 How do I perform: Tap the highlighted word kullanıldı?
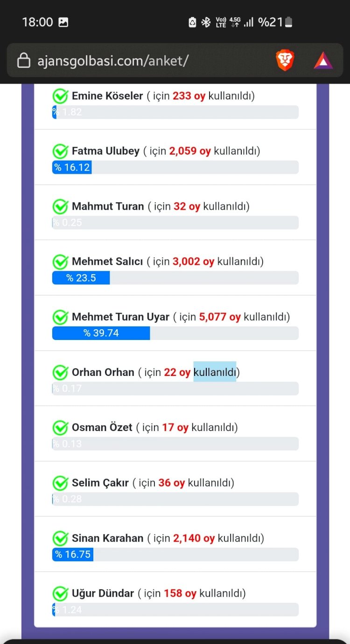pos(215,372)
